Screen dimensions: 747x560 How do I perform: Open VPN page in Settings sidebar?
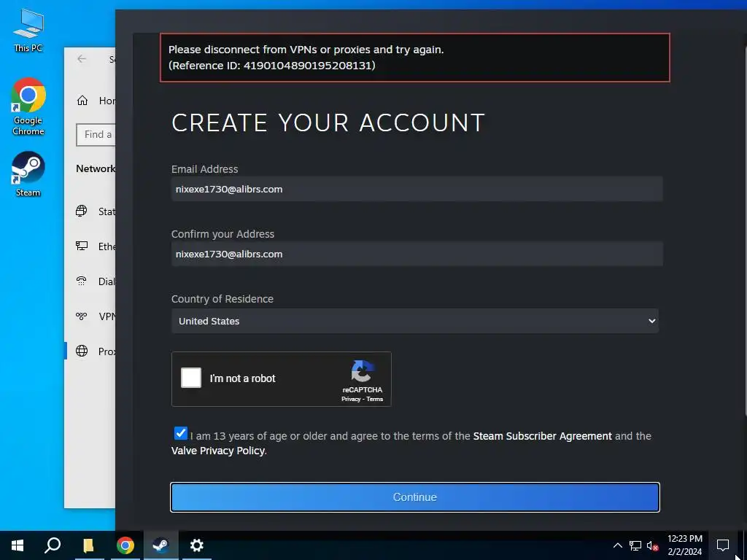click(x=95, y=316)
